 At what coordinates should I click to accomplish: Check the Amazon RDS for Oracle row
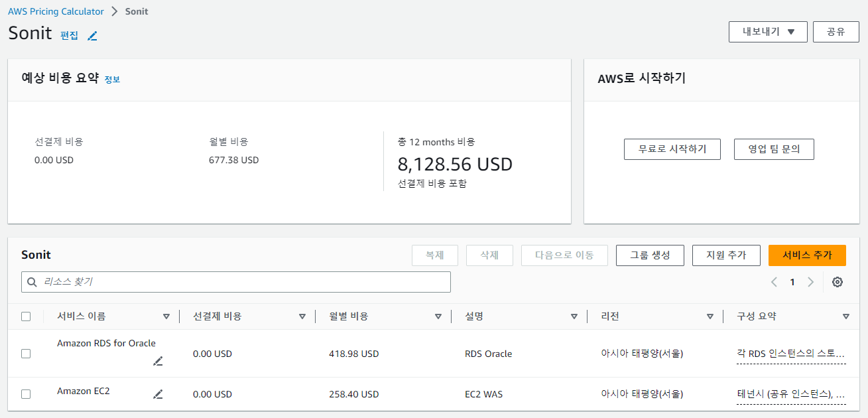point(26,354)
